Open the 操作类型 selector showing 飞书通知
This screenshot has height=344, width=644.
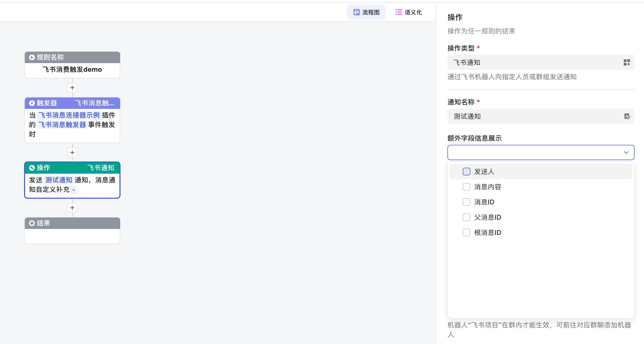[541, 62]
